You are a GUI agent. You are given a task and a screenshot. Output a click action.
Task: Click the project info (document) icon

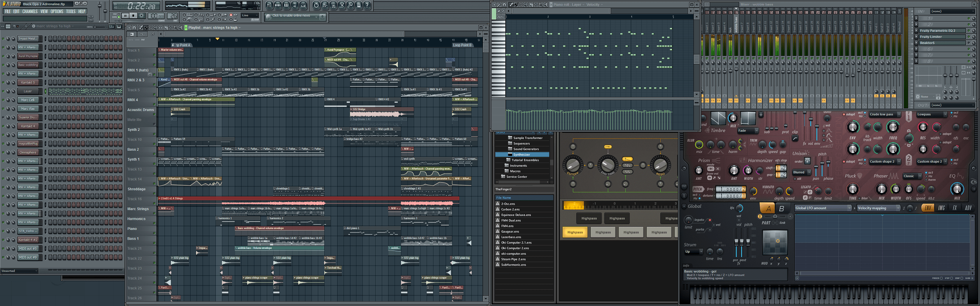[359, 5]
